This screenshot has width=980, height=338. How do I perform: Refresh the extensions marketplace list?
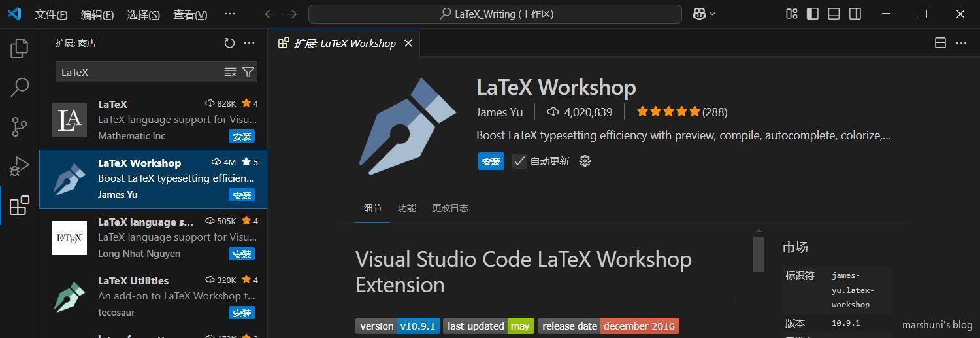tap(229, 43)
